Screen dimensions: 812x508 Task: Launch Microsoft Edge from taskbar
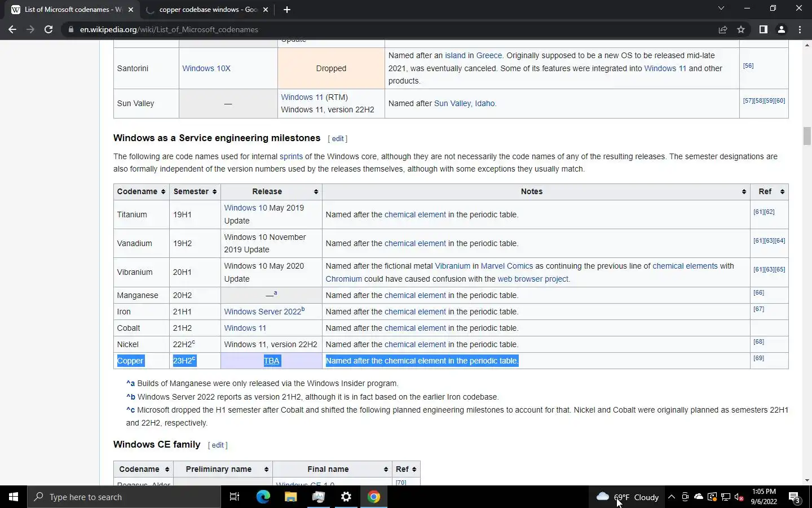(x=263, y=497)
